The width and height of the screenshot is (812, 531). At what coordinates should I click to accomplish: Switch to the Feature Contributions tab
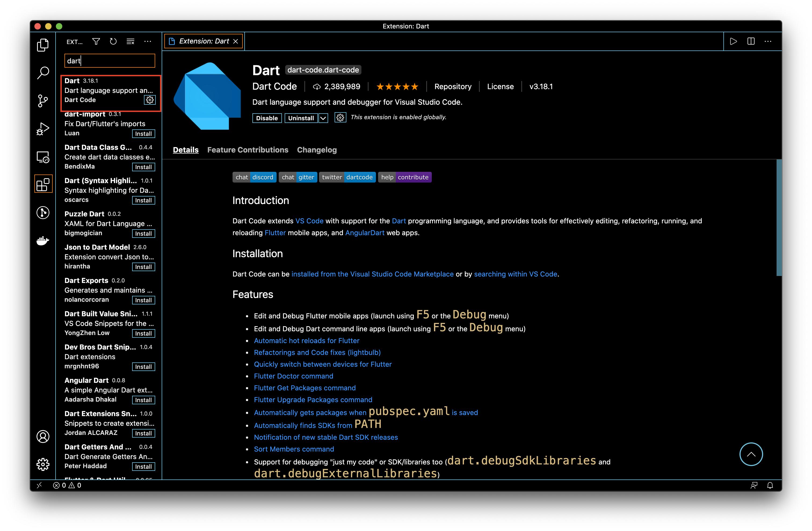[x=248, y=150]
